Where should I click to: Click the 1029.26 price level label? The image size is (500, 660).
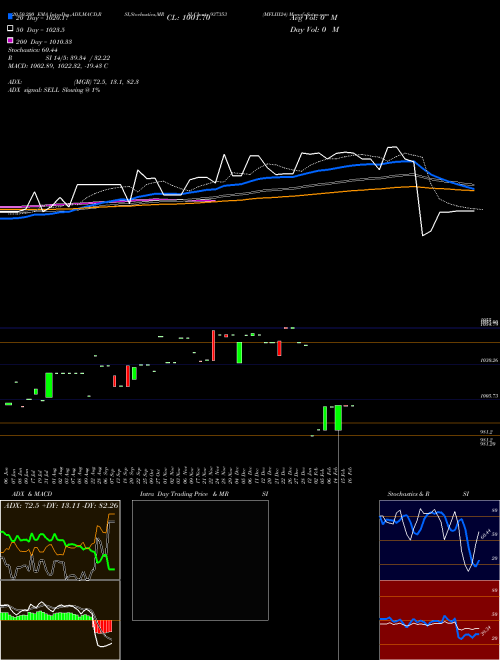point(489,361)
